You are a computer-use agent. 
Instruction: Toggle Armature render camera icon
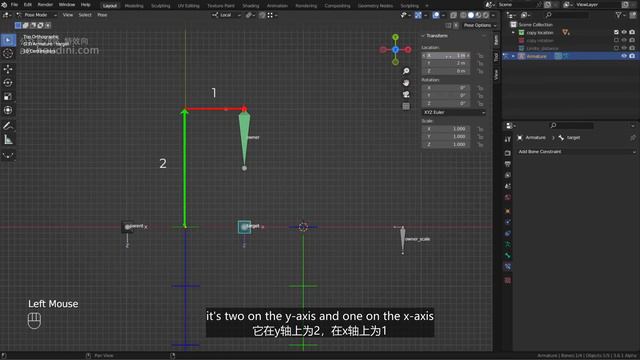click(x=632, y=56)
